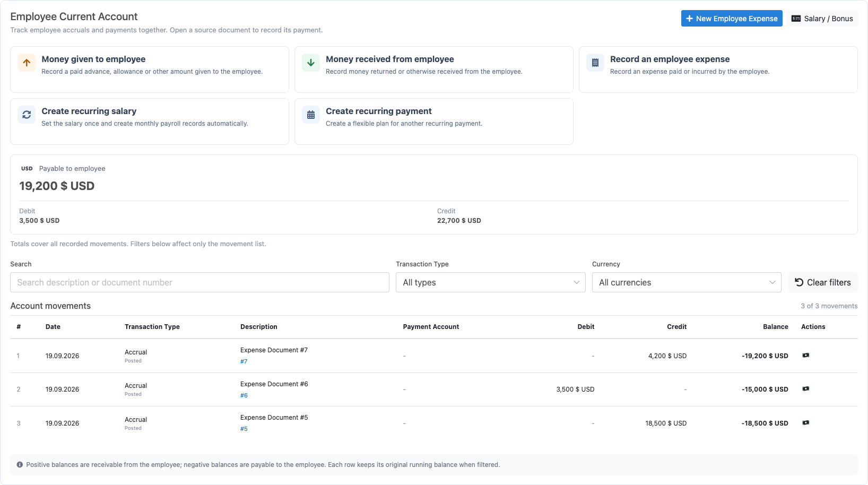
Task: Select the Money received from employee card
Action: pyautogui.click(x=434, y=70)
